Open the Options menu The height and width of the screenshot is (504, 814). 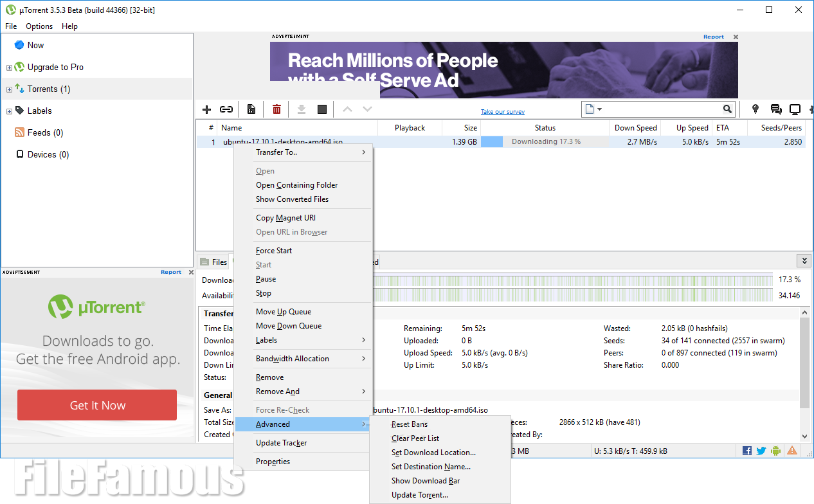[x=39, y=26]
